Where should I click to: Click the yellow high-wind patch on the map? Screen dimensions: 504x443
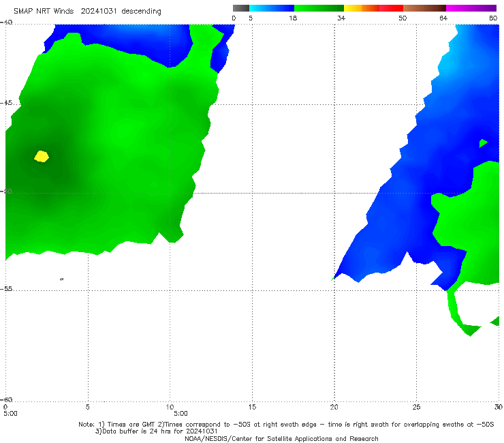pos(42,156)
